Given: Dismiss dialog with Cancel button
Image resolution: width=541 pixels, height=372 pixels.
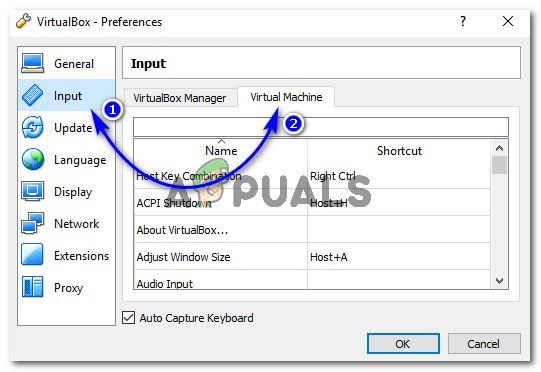Looking at the screenshot, I should click(484, 344).
